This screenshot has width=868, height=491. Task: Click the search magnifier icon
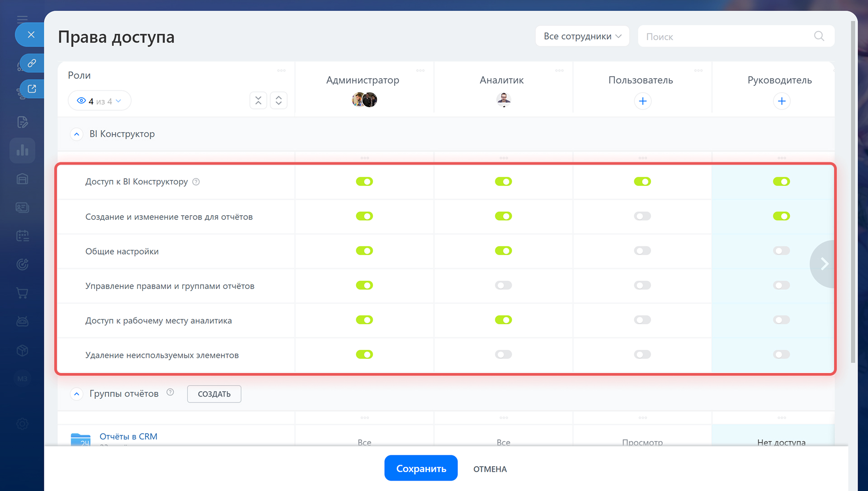[x=819, y=36]
